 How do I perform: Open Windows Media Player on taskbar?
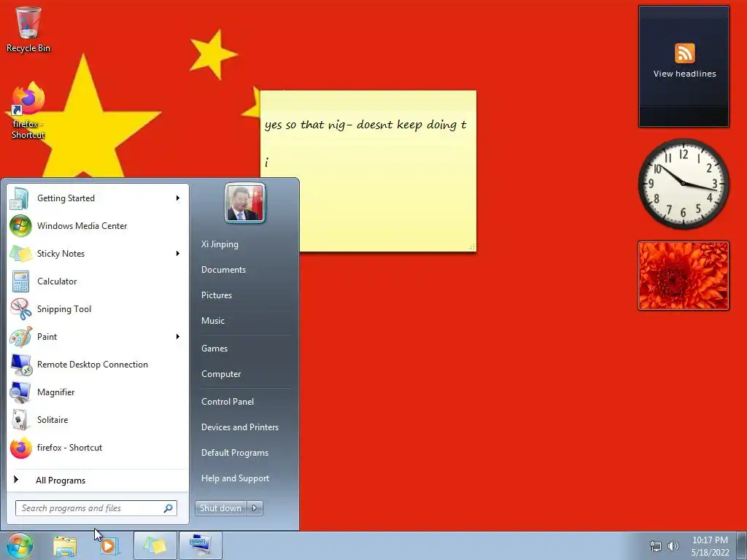pyautogui.click(x=108, y=545)
